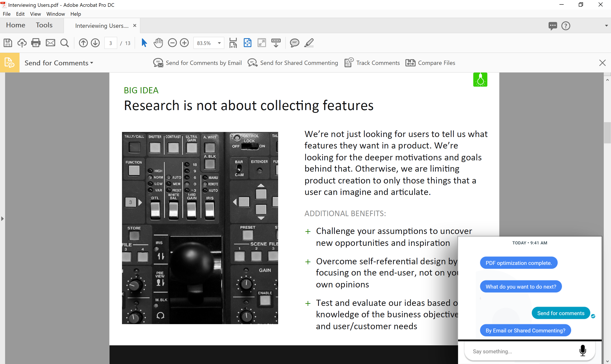This screenshot has height=364, width=611.
Task: Click the 'Send for comments' chat reply
Action: point(561,313)
